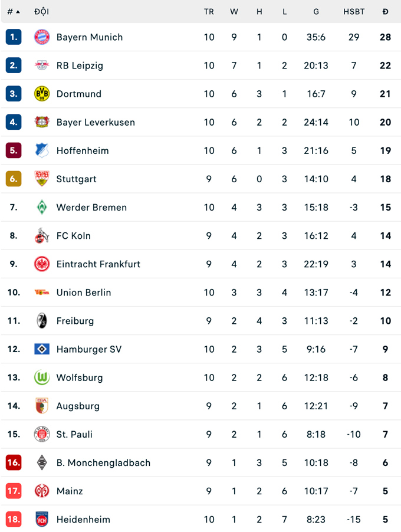The image size is (401, 532).
Task: Click the Bayer Leverkusen crest icon
Action: tap(42, 122)
